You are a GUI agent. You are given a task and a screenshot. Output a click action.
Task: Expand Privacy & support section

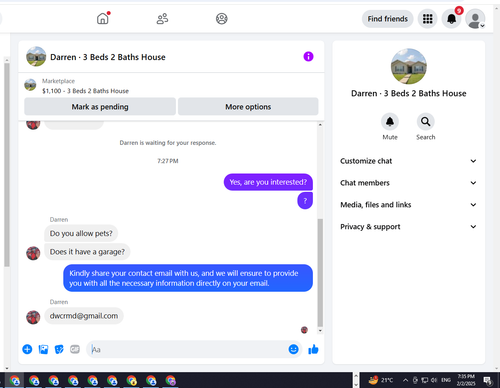pyautogui.click(x=408, y=227)
